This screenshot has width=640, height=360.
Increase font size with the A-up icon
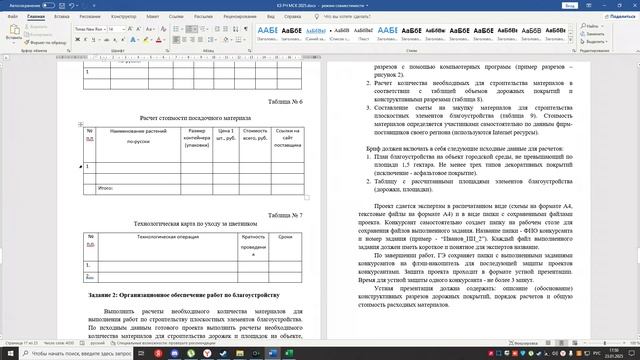[130, 29]
